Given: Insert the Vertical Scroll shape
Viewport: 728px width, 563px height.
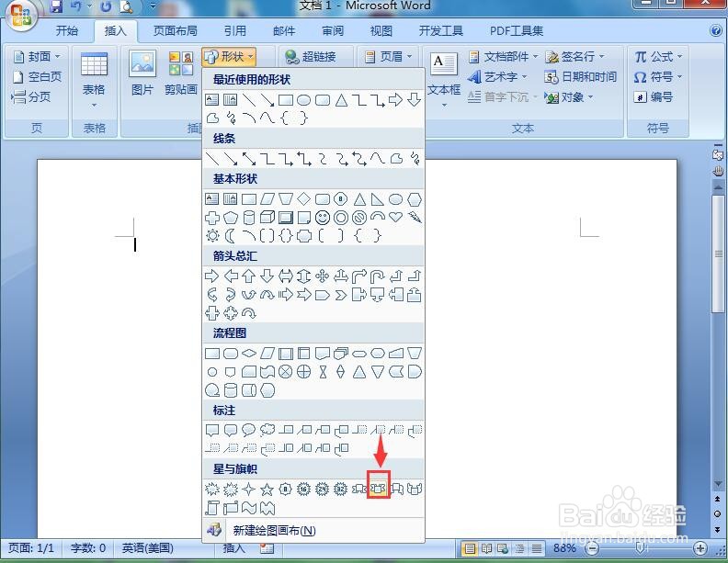Looking at the screenshot, I should pyautogui.click(x=212, y=508).
